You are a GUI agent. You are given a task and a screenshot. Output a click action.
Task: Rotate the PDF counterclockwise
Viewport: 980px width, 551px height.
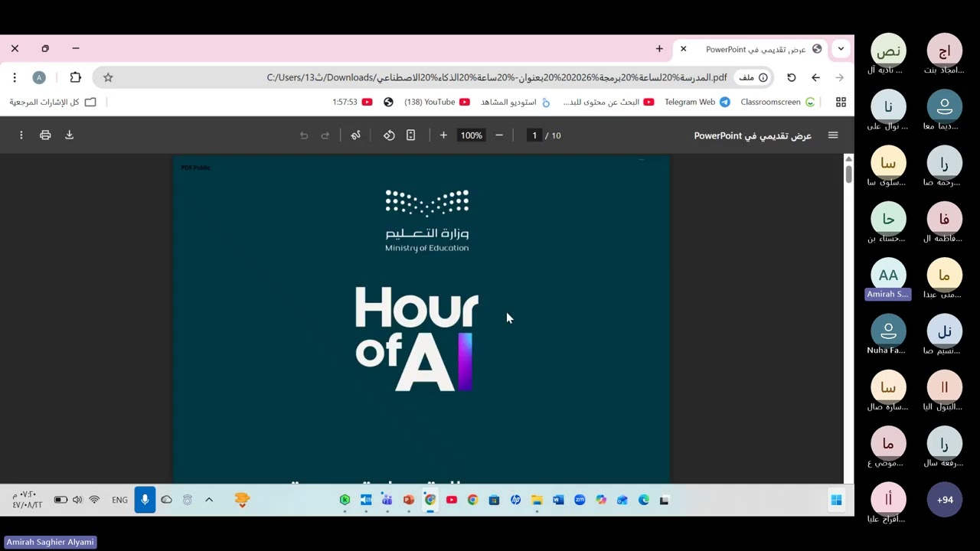coord(389,135)
